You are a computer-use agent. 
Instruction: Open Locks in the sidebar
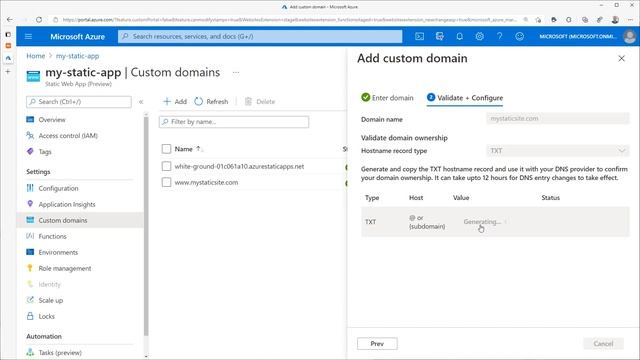click(47, 316)
